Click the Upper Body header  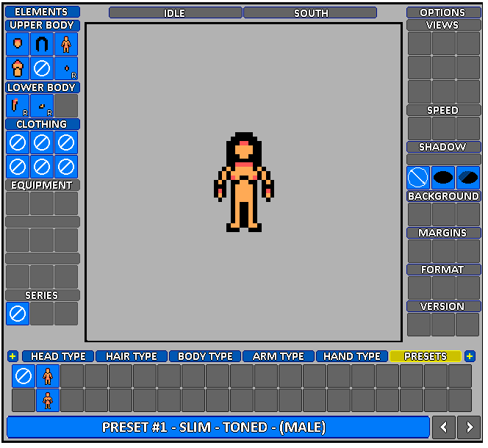tap(43, 25)
